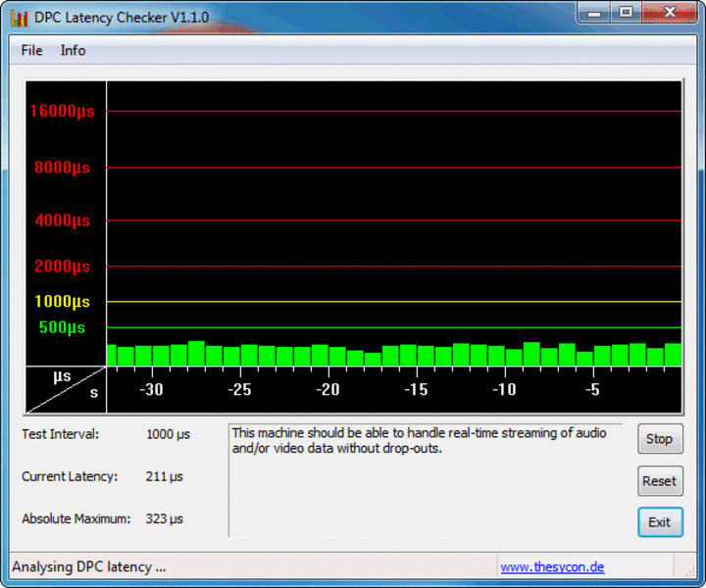Click the -30 time axis label

(151, 390)
